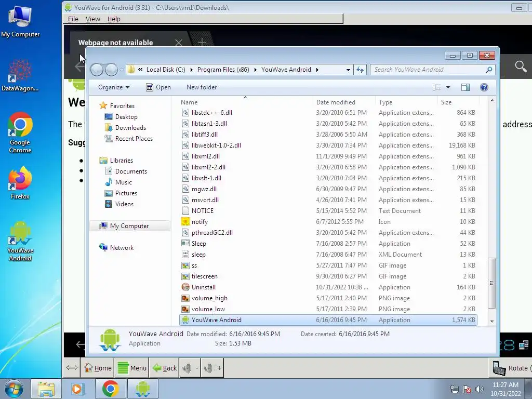The width and height of the screenshot is (532, 399).
Task: Select the Uninstall application file
Action: tap(328, 287)
